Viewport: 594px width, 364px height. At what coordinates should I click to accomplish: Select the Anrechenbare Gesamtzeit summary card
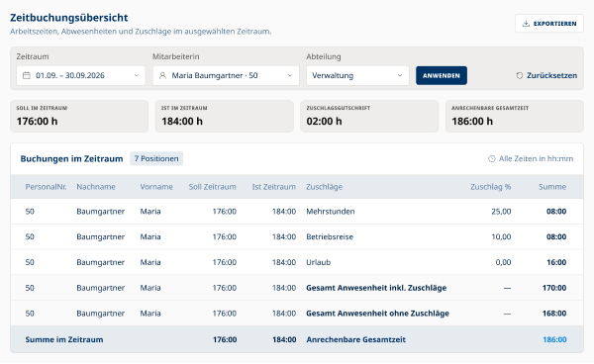(515, 116)
